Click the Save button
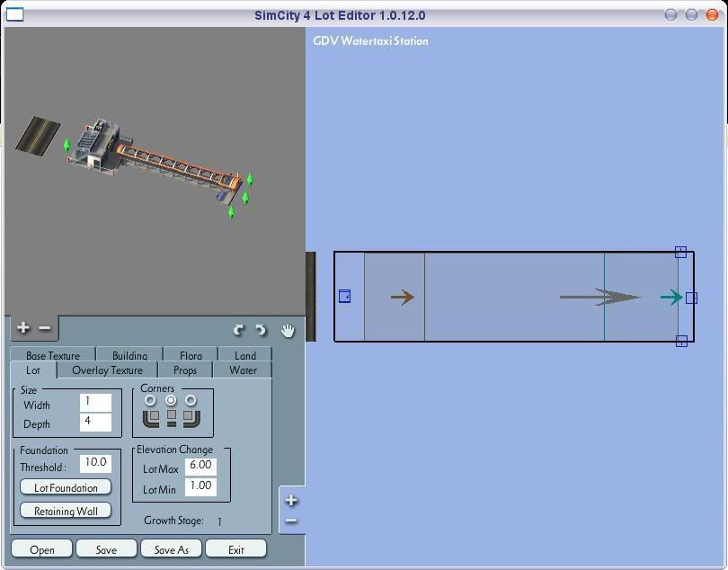Screen dimensions: 728x570 (x=106, y=549)
